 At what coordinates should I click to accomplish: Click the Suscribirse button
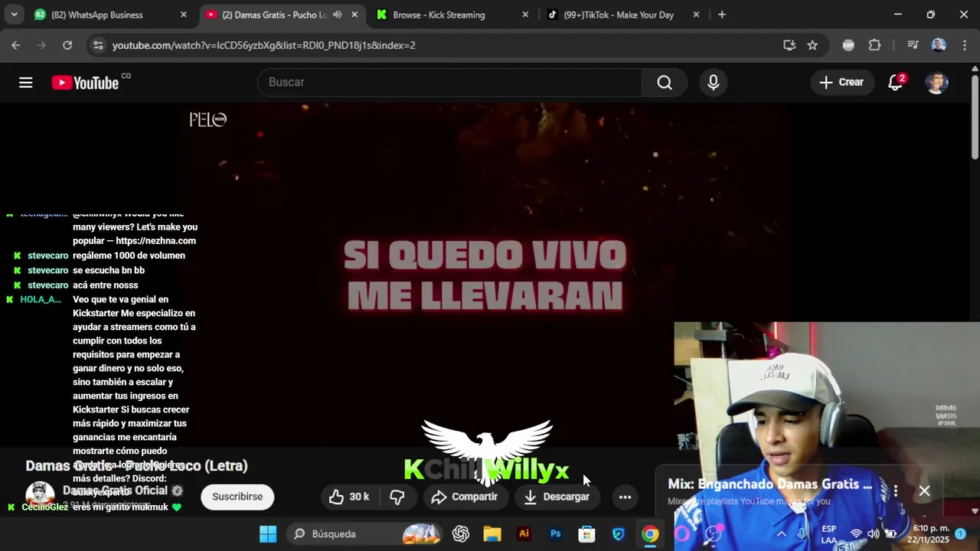click(237, 497)
